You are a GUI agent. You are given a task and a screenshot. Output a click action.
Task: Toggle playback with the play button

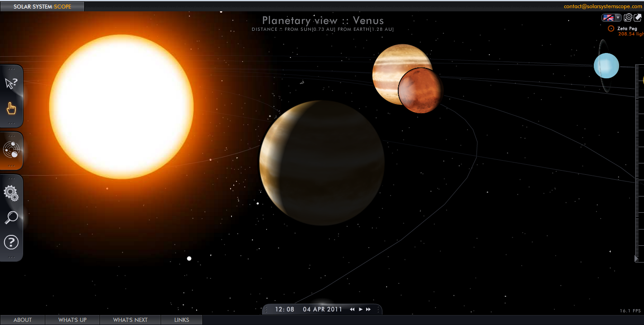click(x=360, y=309)
